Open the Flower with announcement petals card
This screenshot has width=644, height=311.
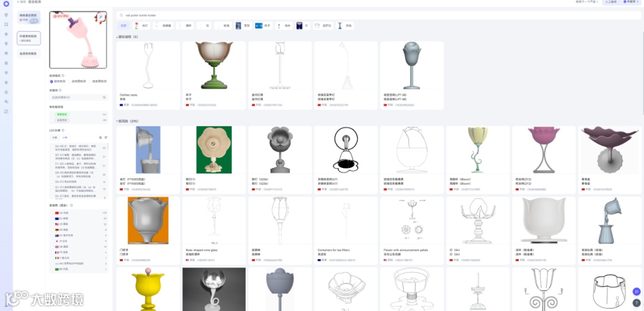point(411,231)
